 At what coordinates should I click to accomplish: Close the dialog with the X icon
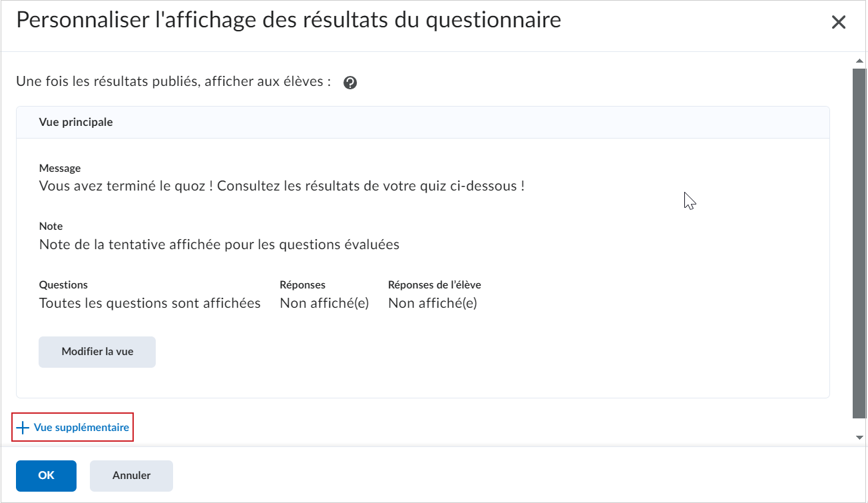(x=839, y=22)
